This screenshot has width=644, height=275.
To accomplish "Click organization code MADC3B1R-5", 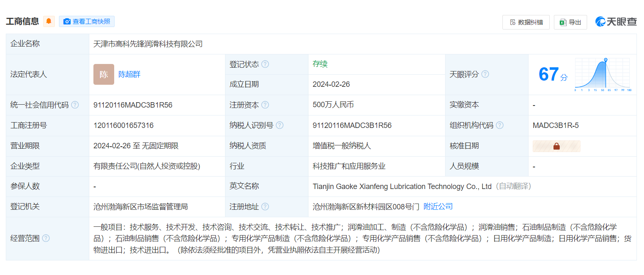I will [x=556, y=125].
